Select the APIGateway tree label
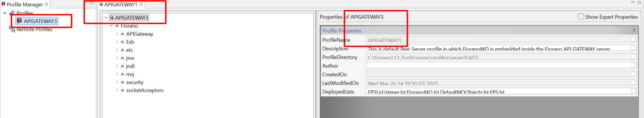Image resolution: width=644 pixels, height=118 pixels. point(140,34)
